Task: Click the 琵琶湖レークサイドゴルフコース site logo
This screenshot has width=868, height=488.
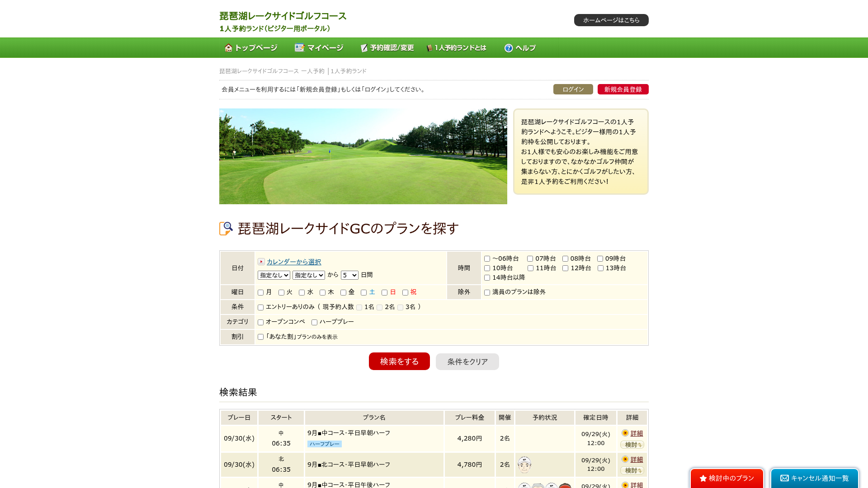Action: point(283,16)
